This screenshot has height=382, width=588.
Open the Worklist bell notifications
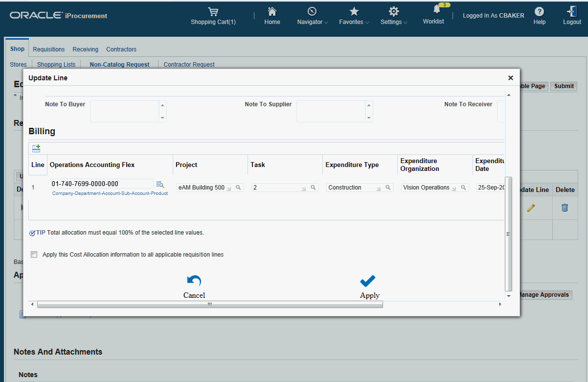[x=436, y=10]
